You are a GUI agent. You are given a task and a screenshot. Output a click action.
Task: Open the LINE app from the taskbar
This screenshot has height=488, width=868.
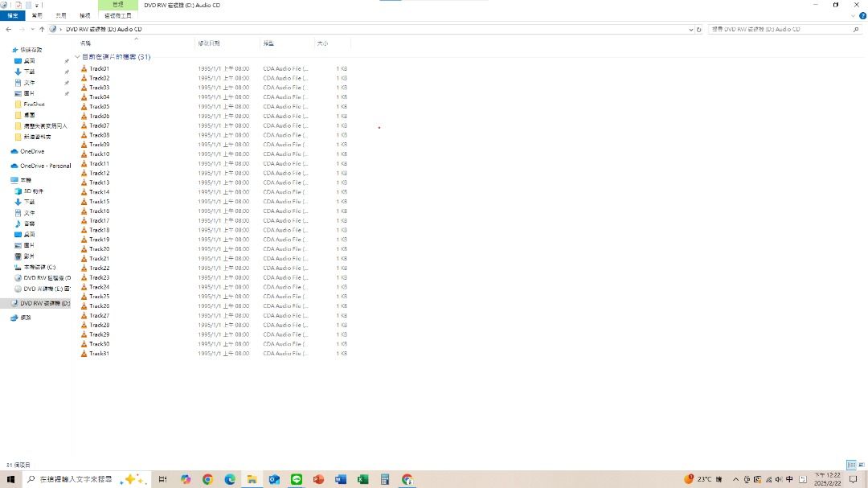pos(296,479)
